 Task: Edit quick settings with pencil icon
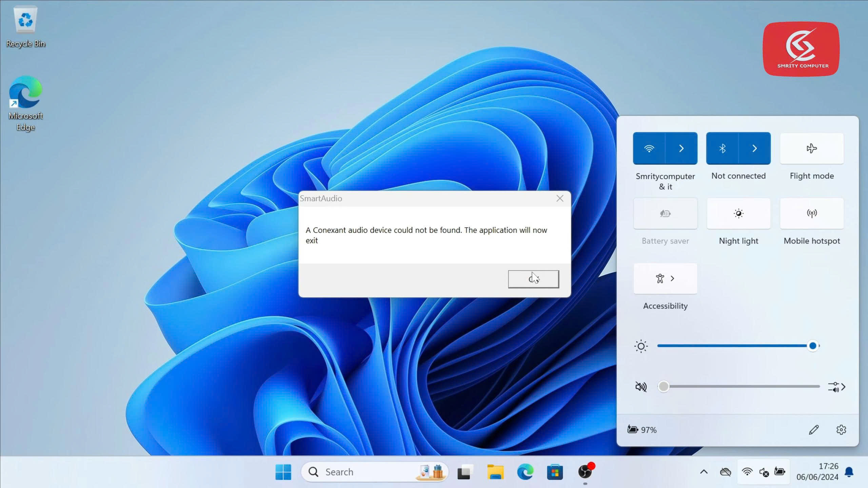pyautogui.click(x=814, y=430)
